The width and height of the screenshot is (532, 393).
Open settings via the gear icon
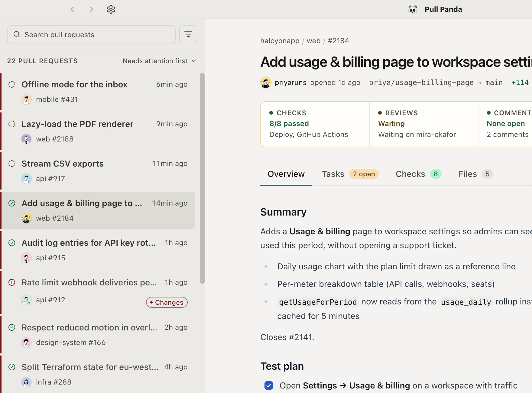click(x=111, y=9)
